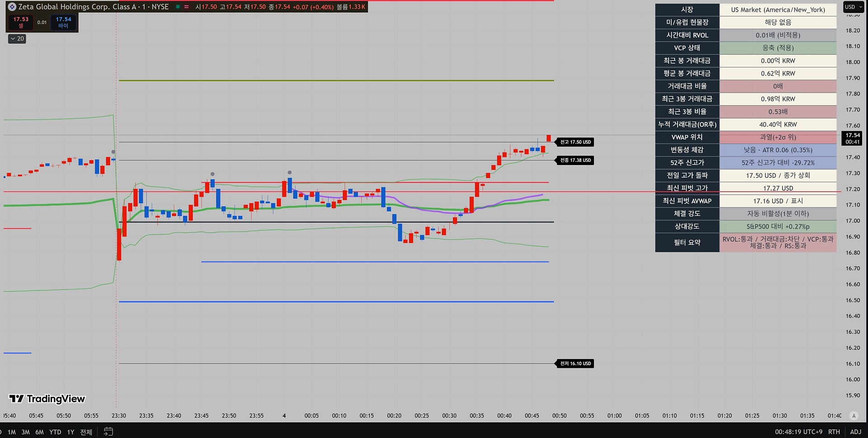Click the 40.40억 KRW cumulative cell

[778, 124]
